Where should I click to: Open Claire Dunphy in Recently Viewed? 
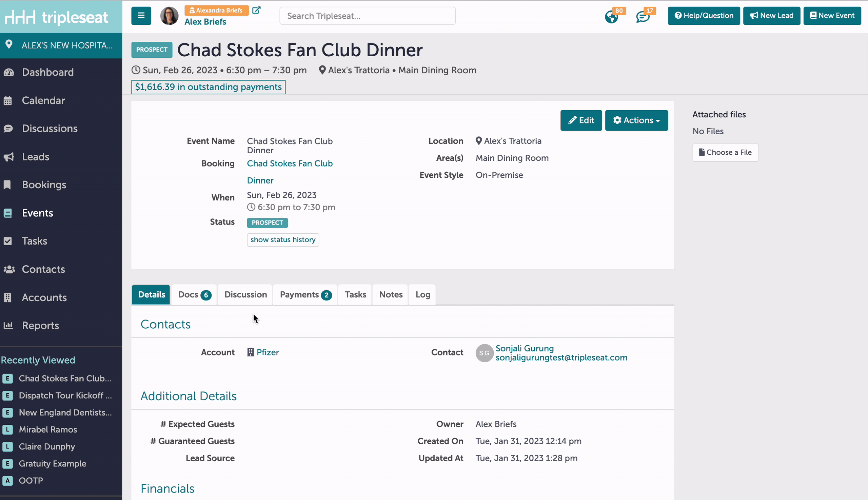click(x=47, y=447)
